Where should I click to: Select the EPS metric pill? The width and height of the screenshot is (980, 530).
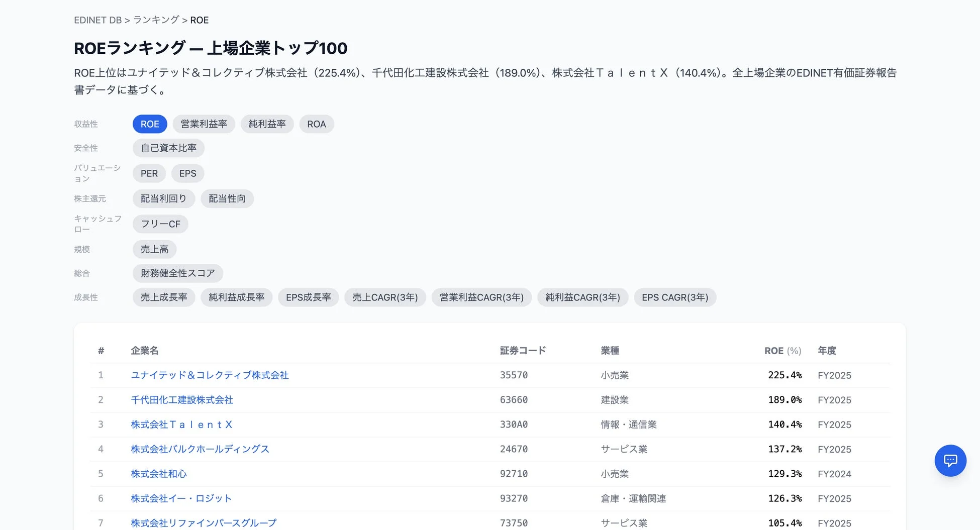187,173
